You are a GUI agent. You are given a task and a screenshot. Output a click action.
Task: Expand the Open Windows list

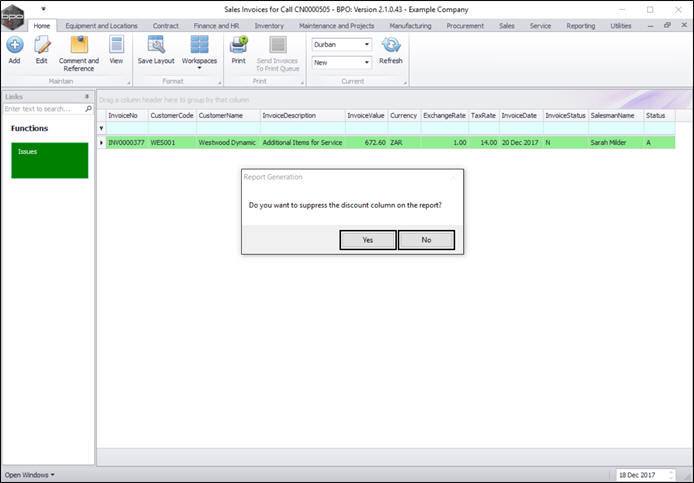(30, 475)
